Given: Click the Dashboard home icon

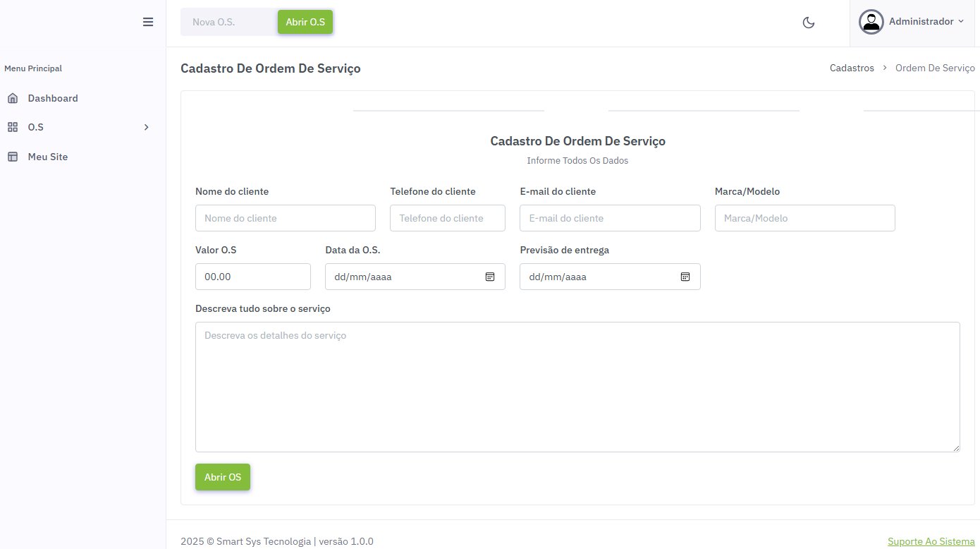Looking at the screenshot, I should (x=13, y=98).
